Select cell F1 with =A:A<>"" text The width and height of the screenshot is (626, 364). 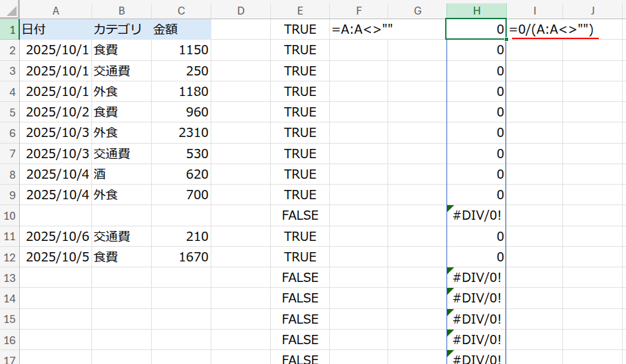(358, 30)
